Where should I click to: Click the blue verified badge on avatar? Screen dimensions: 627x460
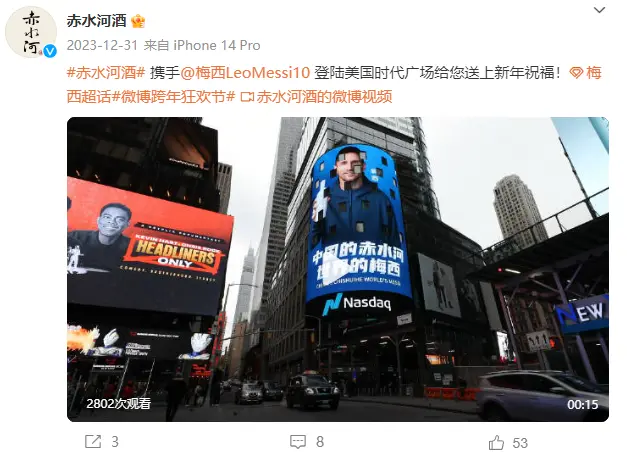50,51
